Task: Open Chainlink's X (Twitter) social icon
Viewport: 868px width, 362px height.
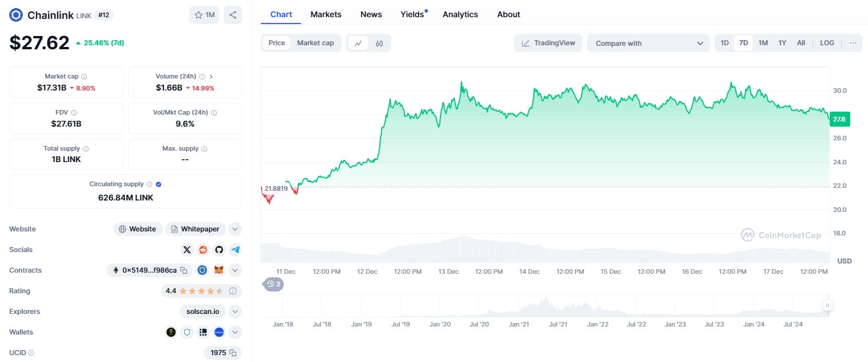Action: pyautogui.click(x=187, y=250)
